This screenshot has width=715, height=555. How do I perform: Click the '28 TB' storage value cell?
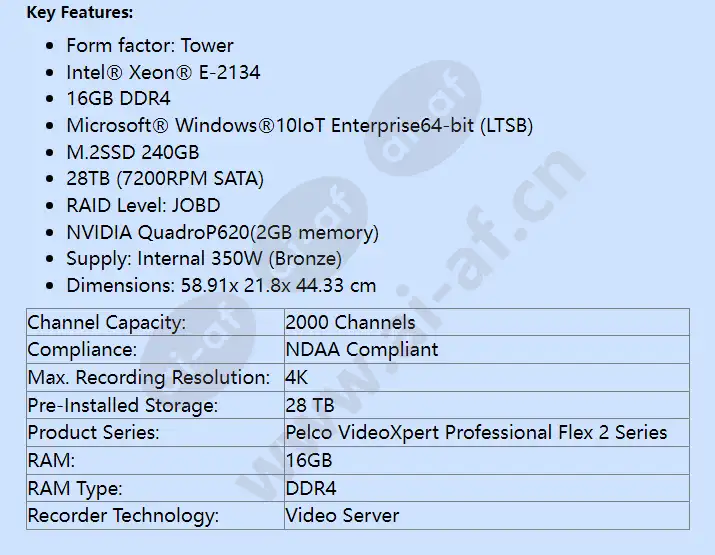point(487,405)
